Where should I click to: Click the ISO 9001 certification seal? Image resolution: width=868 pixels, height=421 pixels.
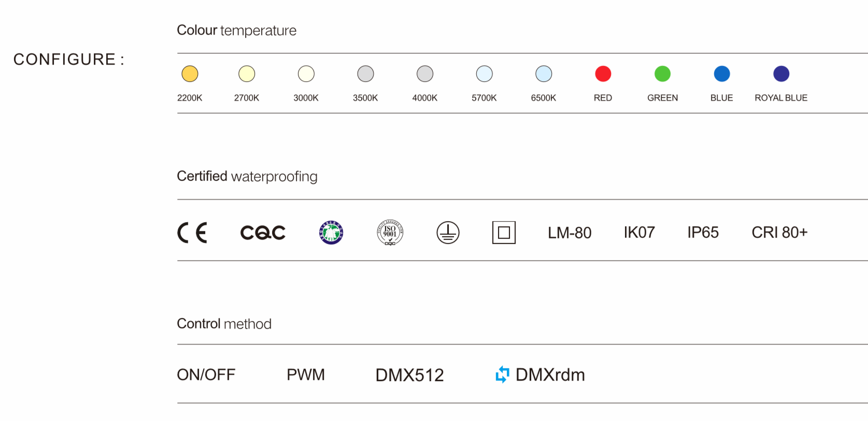point(390,233)
